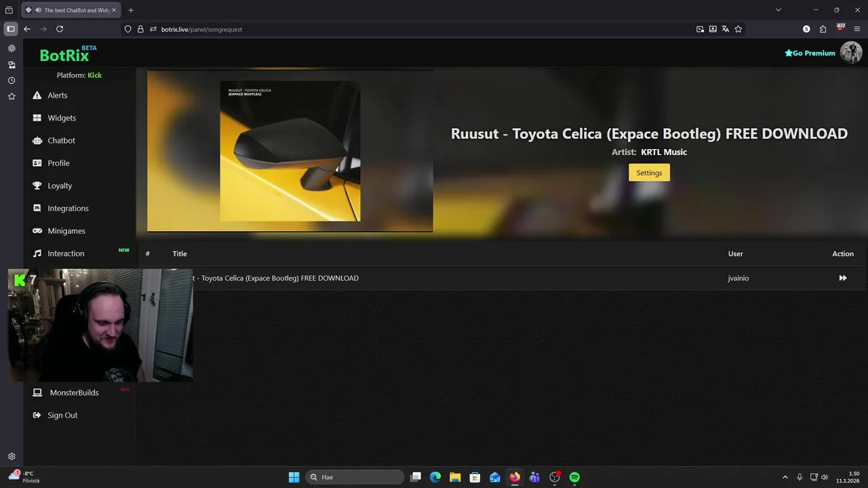
Task: Open a new browser tab
Action: tap(131, 10)
